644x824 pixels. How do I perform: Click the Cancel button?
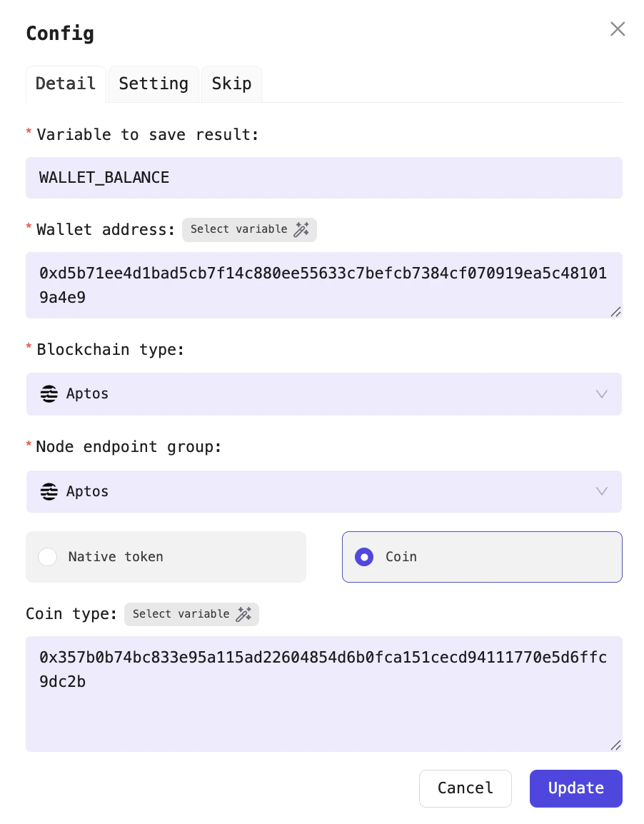point(465,788)
